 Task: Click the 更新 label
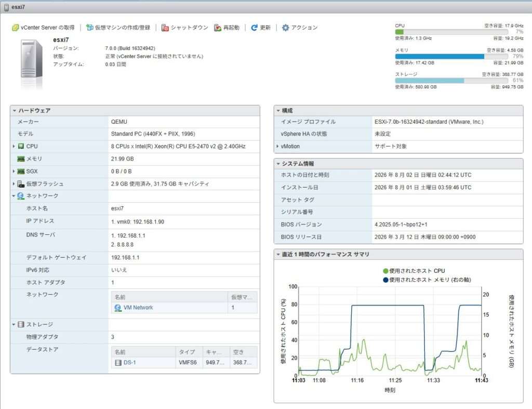(265, 28)
